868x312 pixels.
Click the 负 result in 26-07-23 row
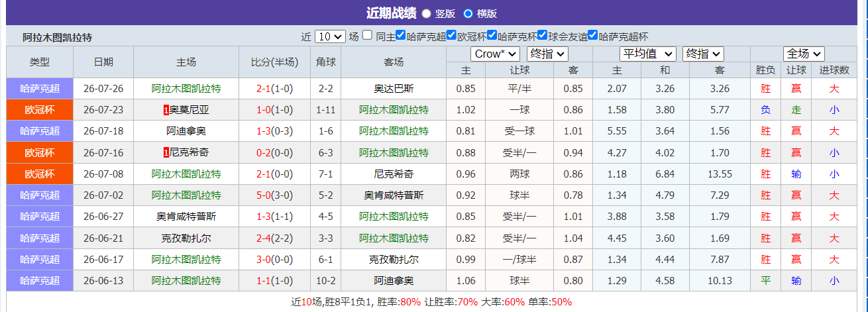[765, 110]
